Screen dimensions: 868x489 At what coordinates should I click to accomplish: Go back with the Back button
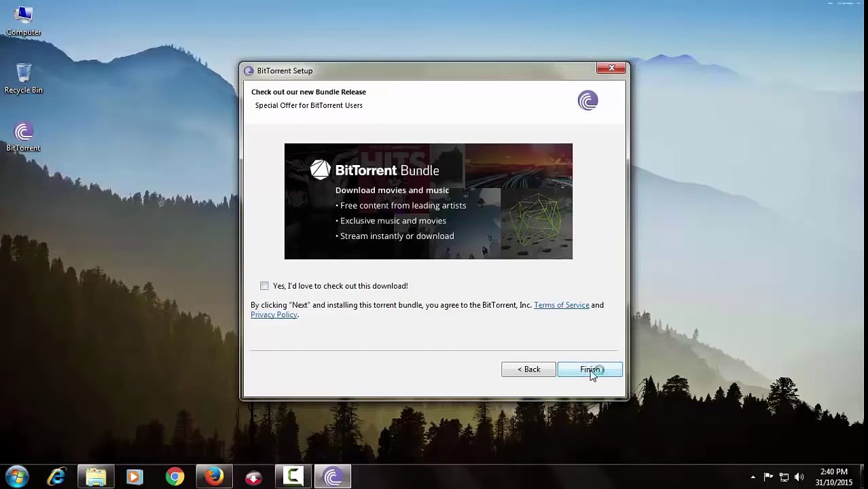(x=528, y=369)
